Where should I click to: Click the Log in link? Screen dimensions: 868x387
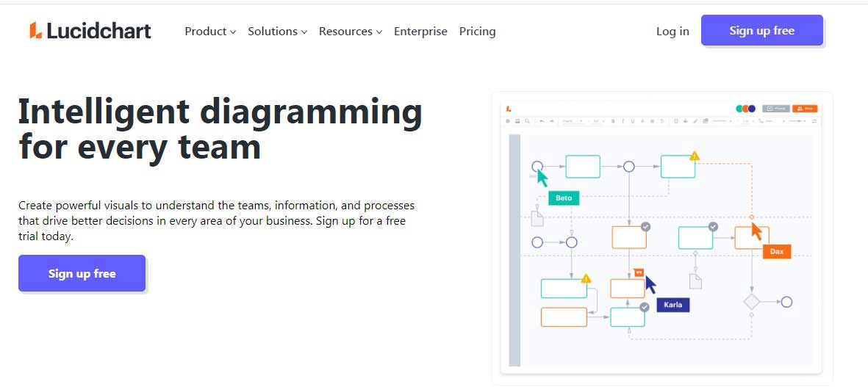672,32
